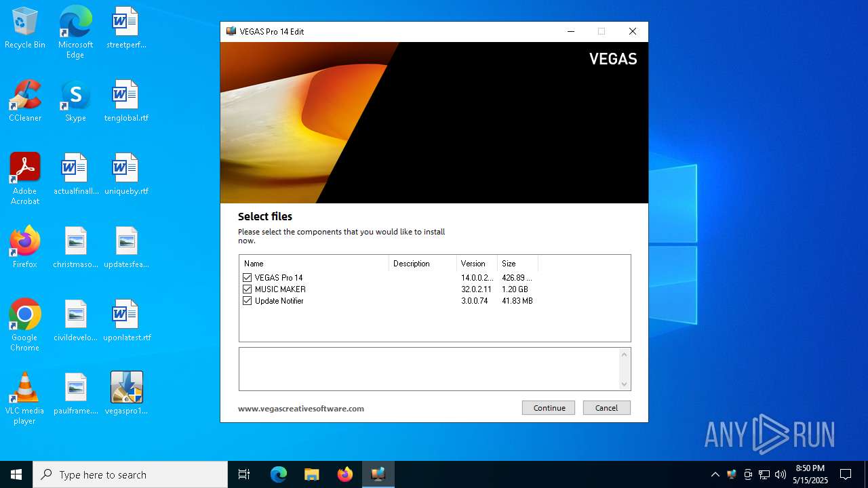Image resolution: width=868 pixels, height=488 pixels.
Task: Select the Google Chrome desktop shortcut
Action: tap(25, 325)
